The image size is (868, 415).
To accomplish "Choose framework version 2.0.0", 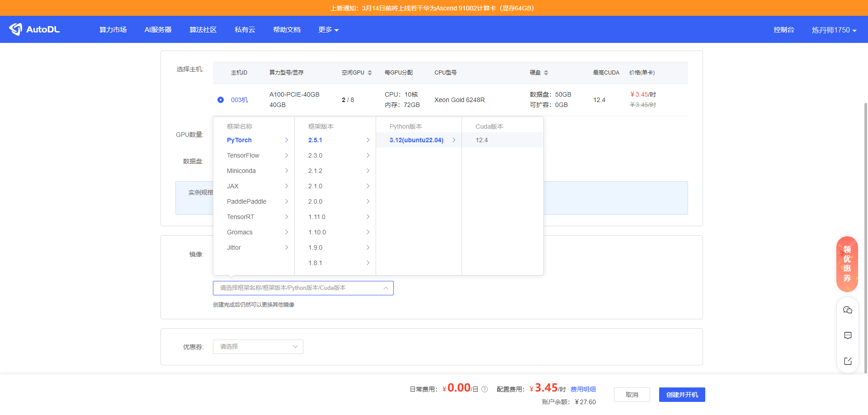I will [x=335, y=201].
